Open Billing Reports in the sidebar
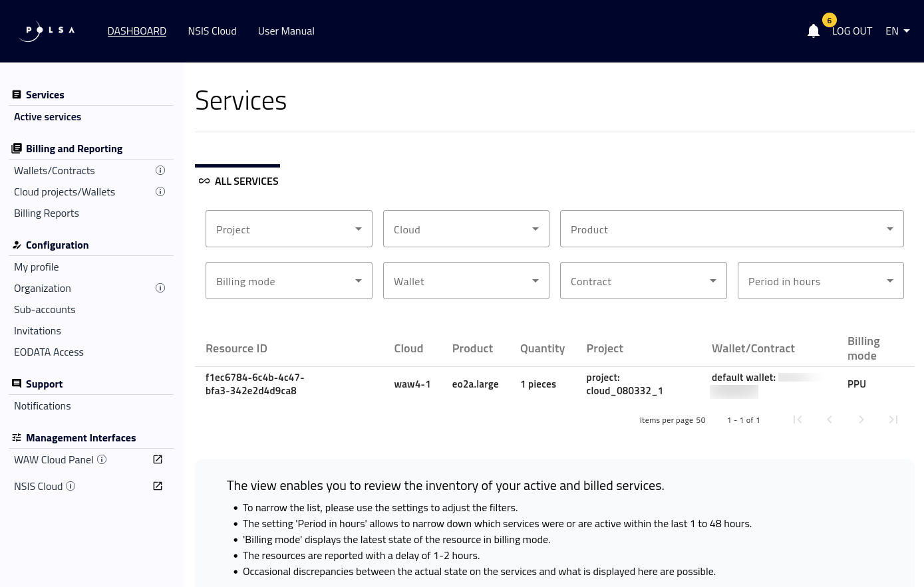The image size is (924, 587). click(x=47, y=213)
